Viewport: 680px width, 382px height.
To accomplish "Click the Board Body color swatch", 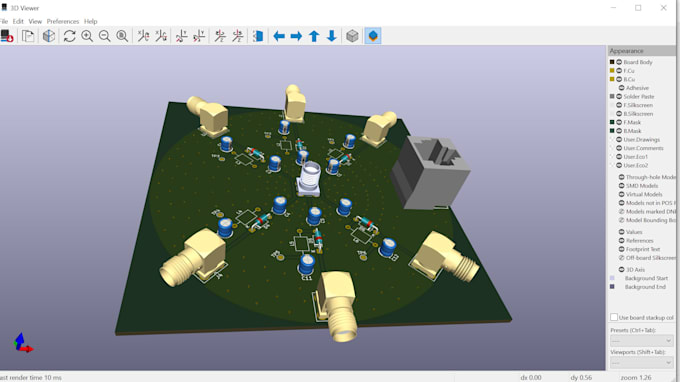I will [612, 62].
